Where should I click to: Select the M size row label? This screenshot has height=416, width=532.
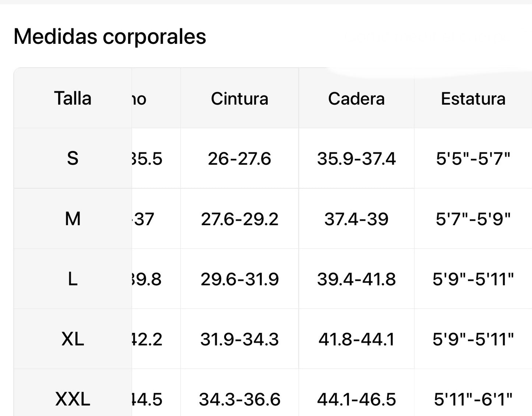click(x=73, y=219)
